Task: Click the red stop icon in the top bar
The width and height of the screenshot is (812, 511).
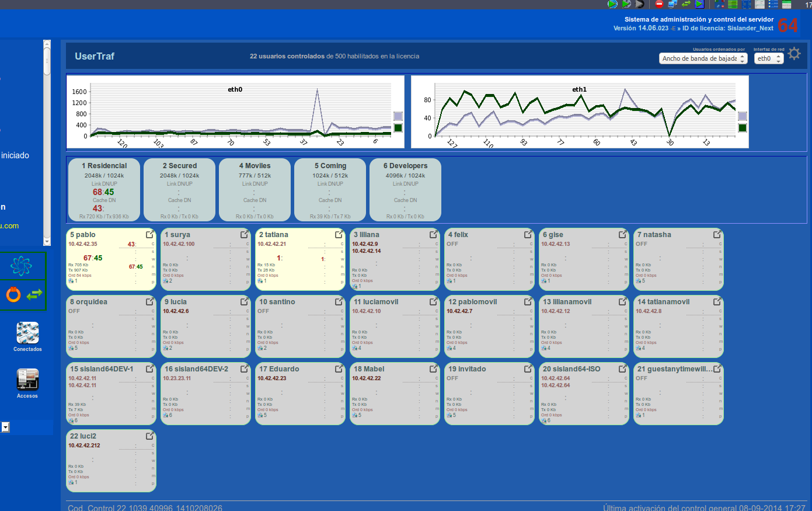Action: (659, 4)
